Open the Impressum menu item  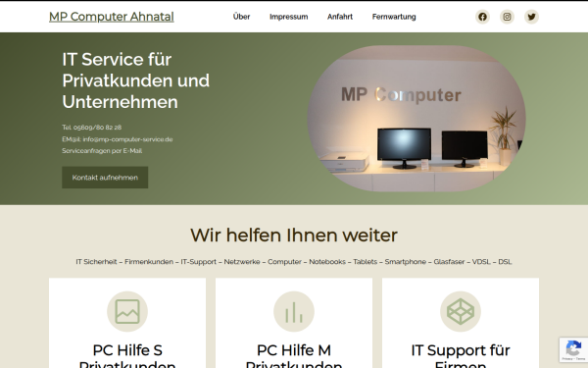tap(289, 17)
